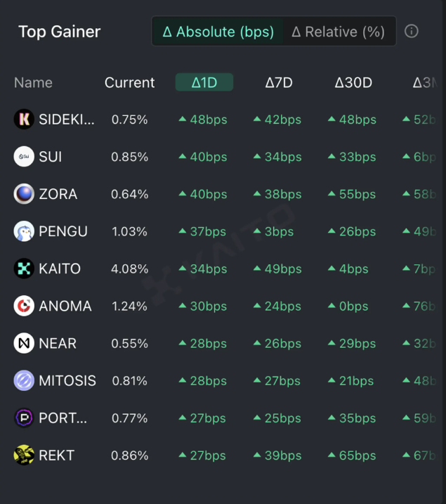Click the MITOSIS token logo icon

coord(24,380)
